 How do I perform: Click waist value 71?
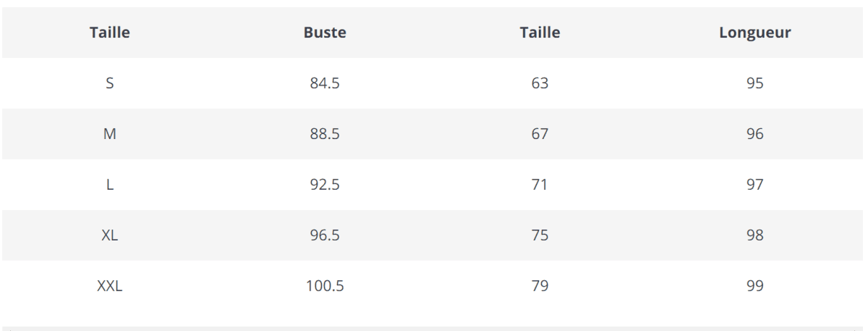(x=540, y=185)
